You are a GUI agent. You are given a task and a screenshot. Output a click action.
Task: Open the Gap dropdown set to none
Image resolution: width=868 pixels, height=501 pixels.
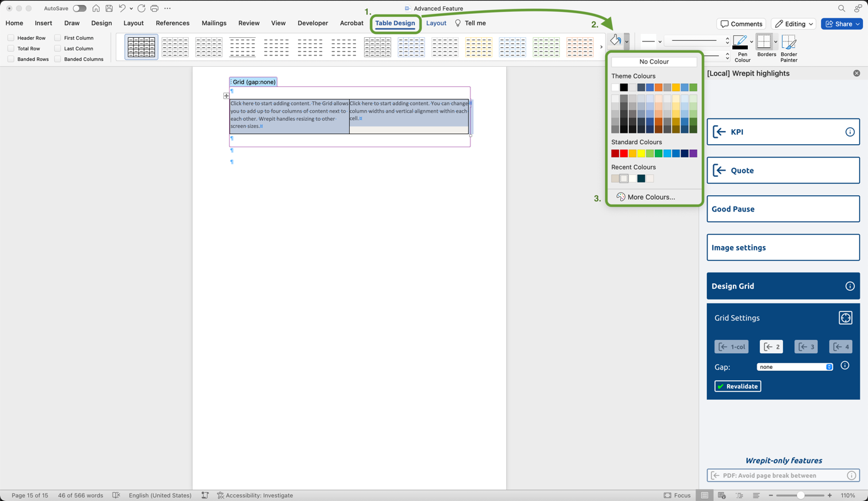click(x=795, y=367)
